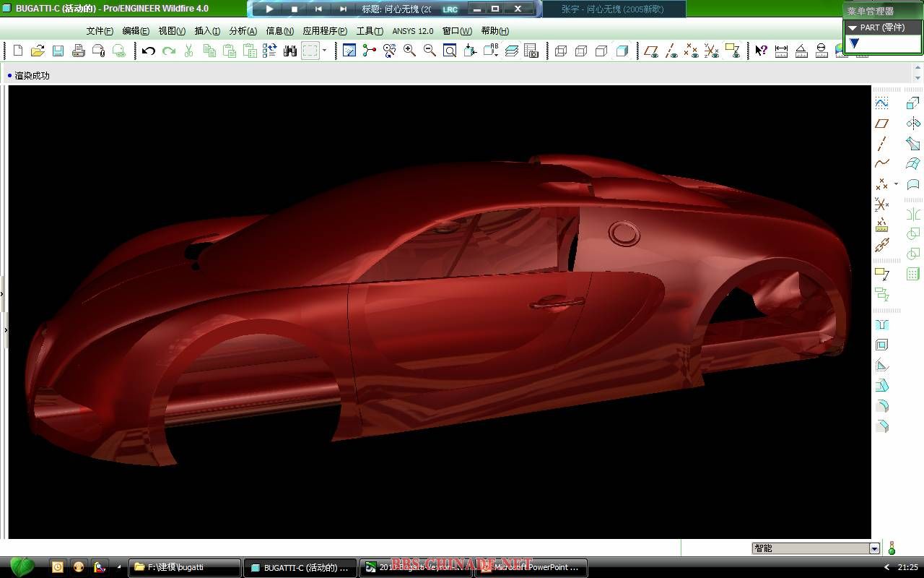Expand the Datum Point tool flyout arrow
Image resolution: width=924 pixels, height=578 pixels.
click(896, 184)
